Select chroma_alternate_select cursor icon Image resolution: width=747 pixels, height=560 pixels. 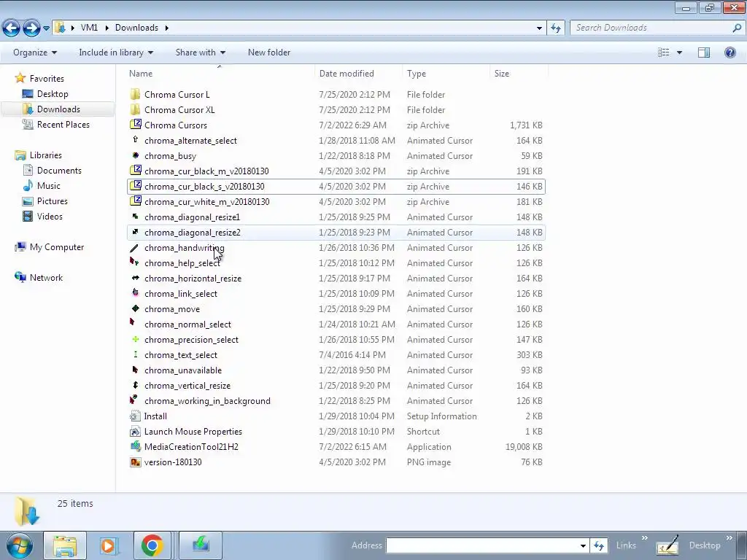(x=135, y=139)
